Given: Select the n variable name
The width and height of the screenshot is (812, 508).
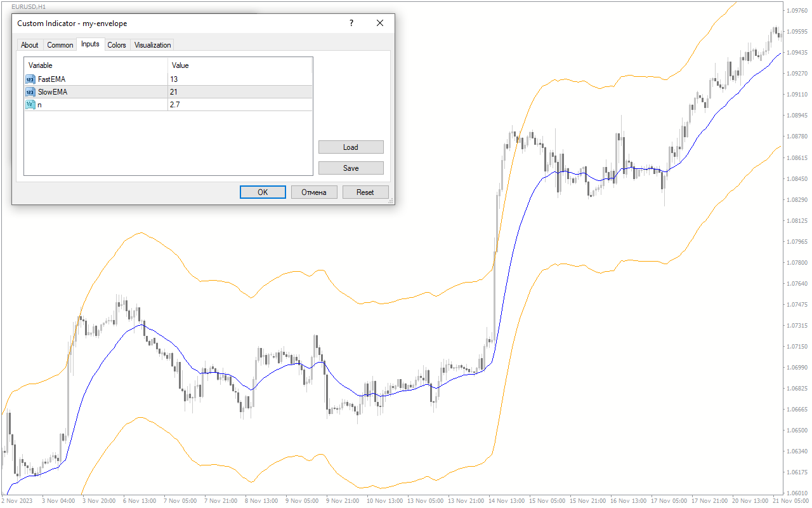Looking at the screenshot, I should click(x=40, y=105).
